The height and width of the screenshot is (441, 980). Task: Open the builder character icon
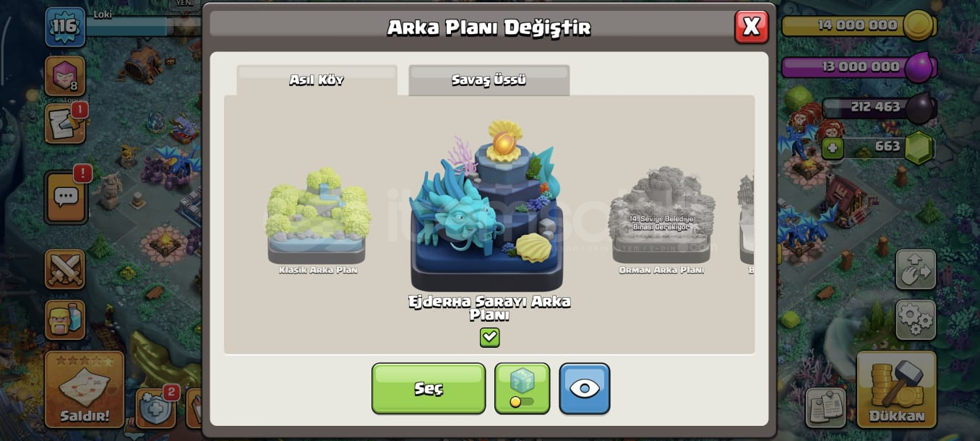tap(65, 320)
